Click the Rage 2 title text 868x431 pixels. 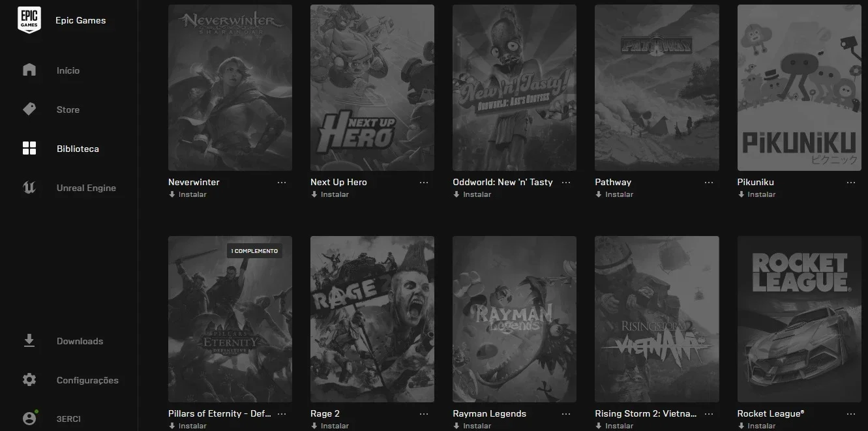[325, 413]
